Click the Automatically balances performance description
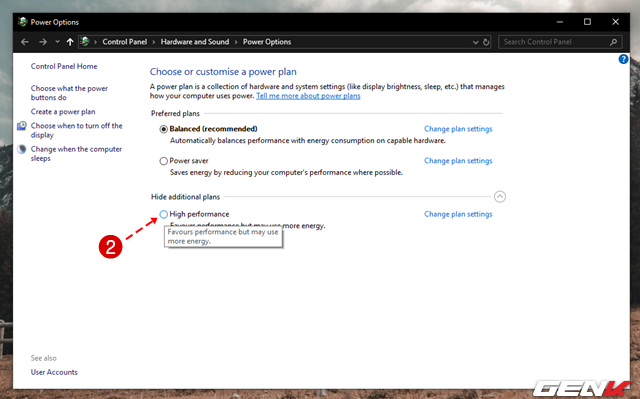This screenshot has height=399, width=640. [x=308, y=141]
